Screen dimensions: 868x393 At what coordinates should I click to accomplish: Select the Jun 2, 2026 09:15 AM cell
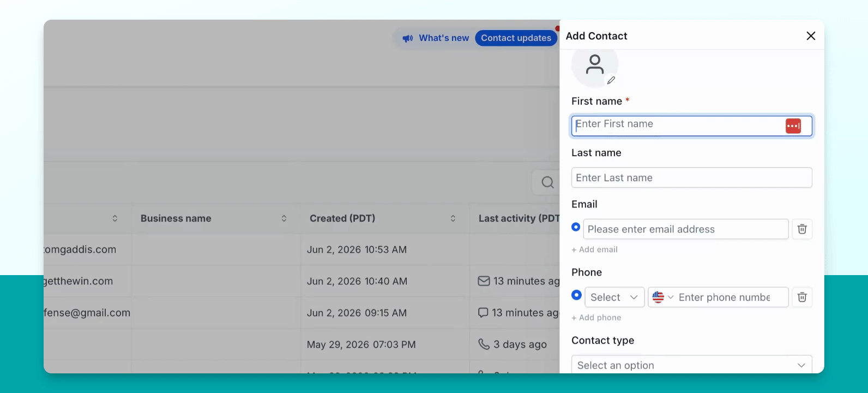(357, 313)
